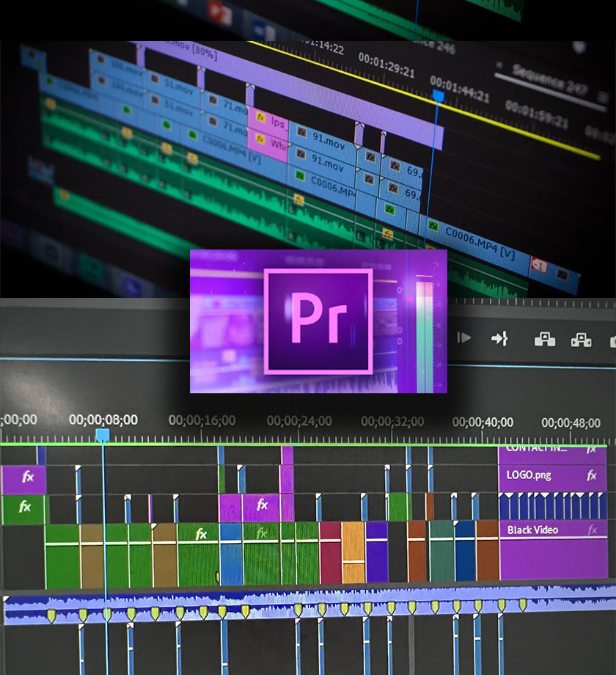Click the blue playhead marker at 00;00;08;00

click(103, 434)
